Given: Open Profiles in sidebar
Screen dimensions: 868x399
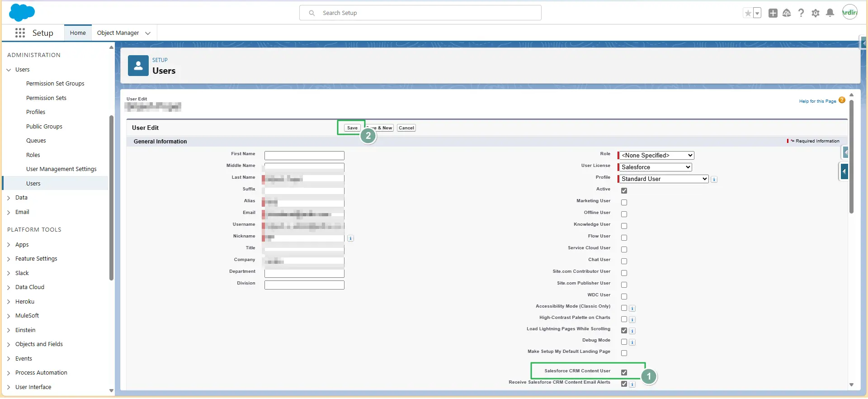Looking at the screenshot, I should click(36, 112).
